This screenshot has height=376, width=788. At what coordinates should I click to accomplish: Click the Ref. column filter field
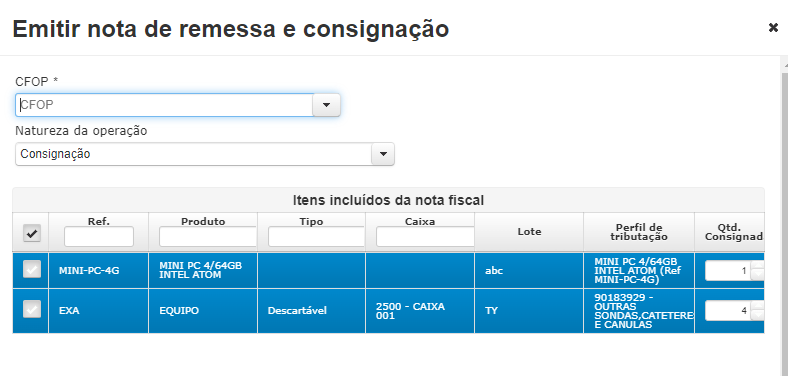coord(99,236)
